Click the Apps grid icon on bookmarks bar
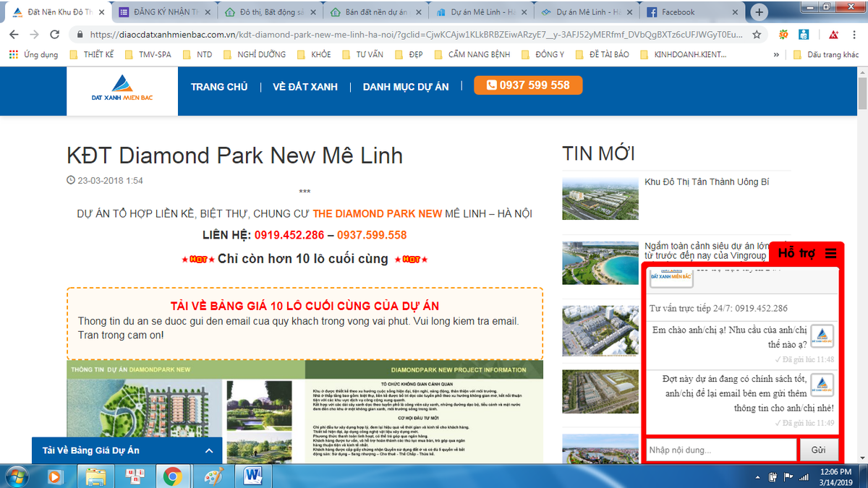 point(13,53)
